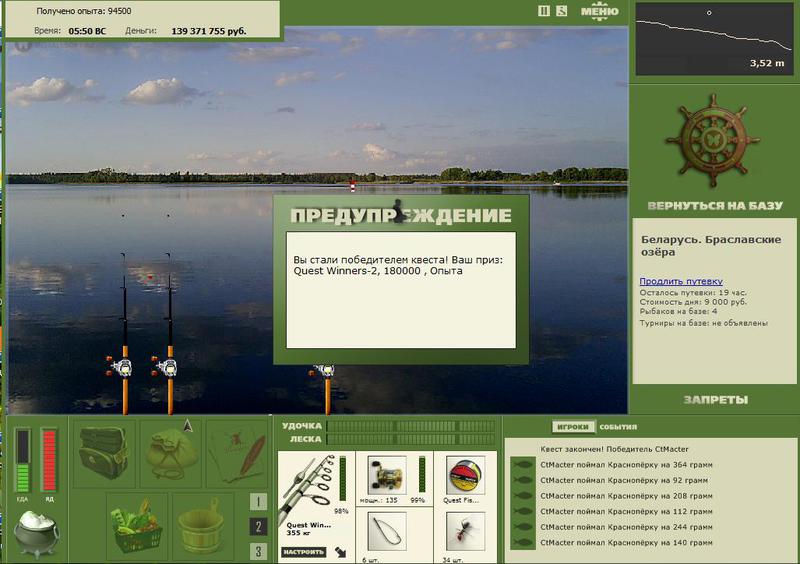800x564 pixels.
Task: Open the notebook with feather icon
Action: pos(237,453)
